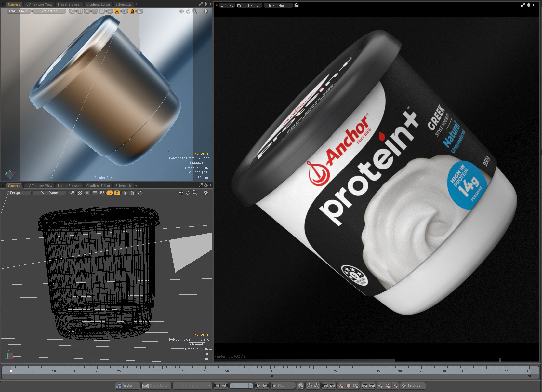
Task: Open Perspective view type dropdown
Action: coord(19,193)
